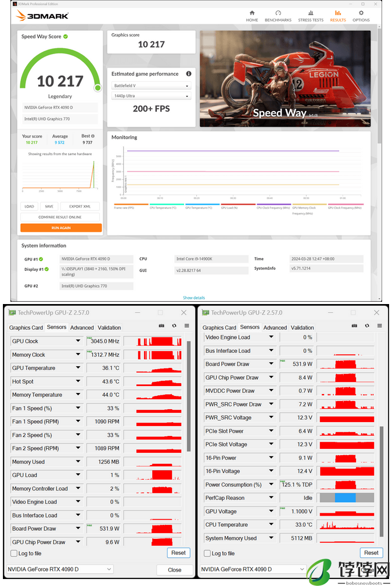The height and width of the screenshot is (586, 392).
Task: Click the Show details link
Action: (x=194, y=298)
